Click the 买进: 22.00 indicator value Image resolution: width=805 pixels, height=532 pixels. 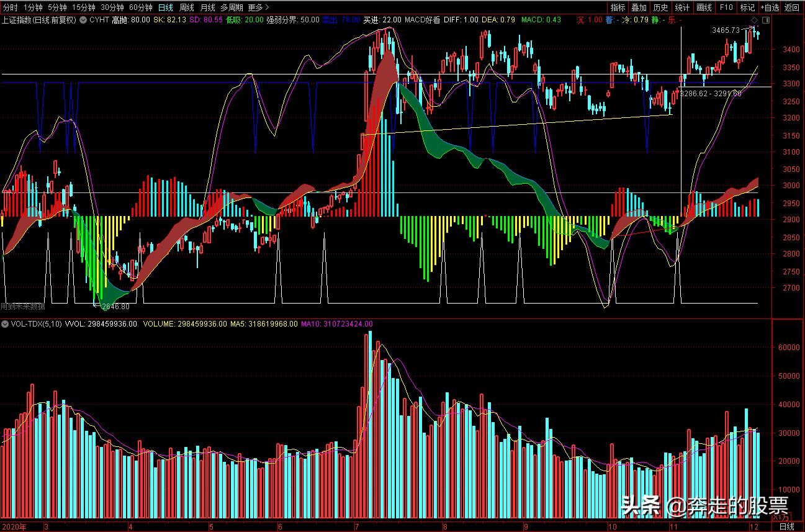coord(382,20)
